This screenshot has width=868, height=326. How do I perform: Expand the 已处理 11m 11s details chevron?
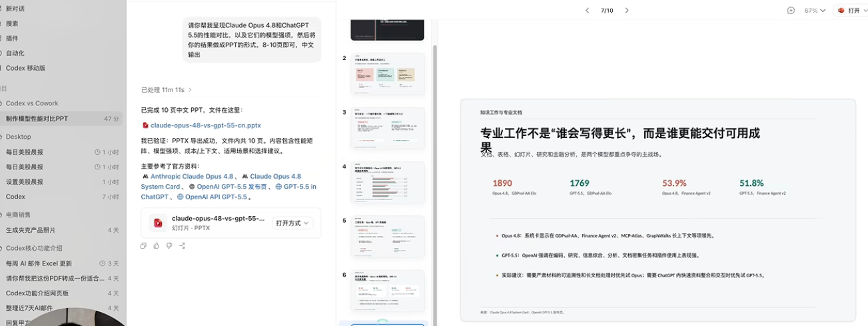190,89
